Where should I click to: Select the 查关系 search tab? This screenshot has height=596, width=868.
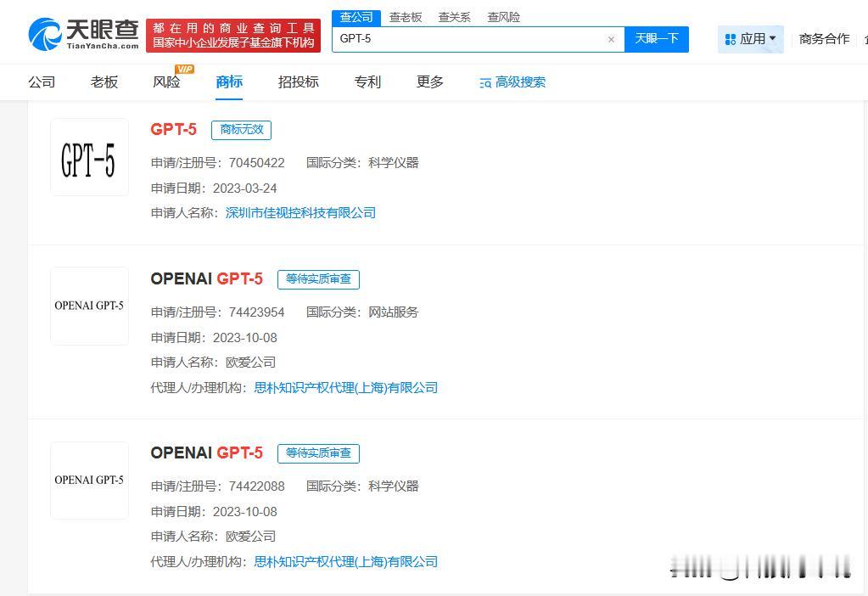click(x=454, y=18)
